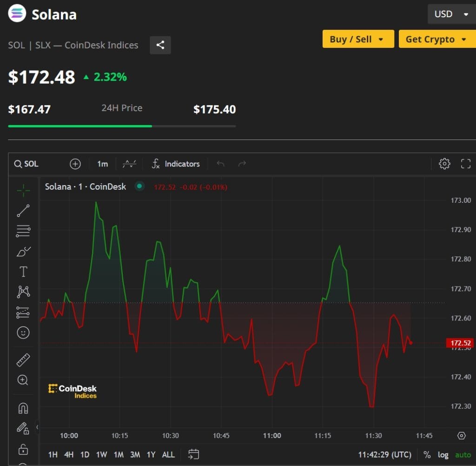The width and height of the screenshot is (476, 466).
Task: Click the Solana · 1 · CoinDesk legend title
Action: (86, 186)
